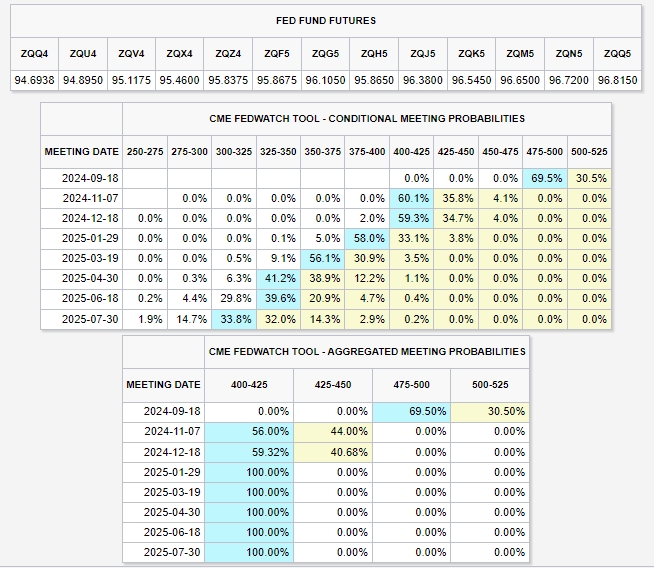Click the 58.0% cell for 2025-01-29
This screenshot has width=654, height=568.
point(369,239)
